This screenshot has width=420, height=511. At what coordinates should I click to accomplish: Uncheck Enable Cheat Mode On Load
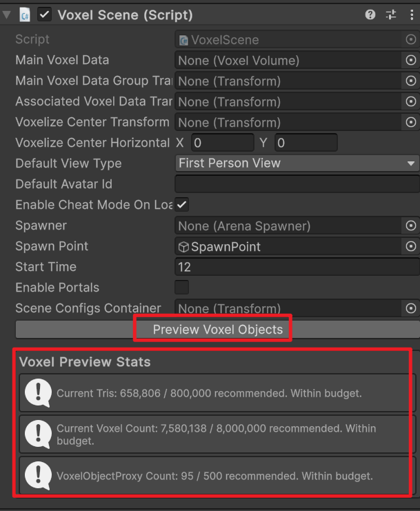(x=182, y=205)
